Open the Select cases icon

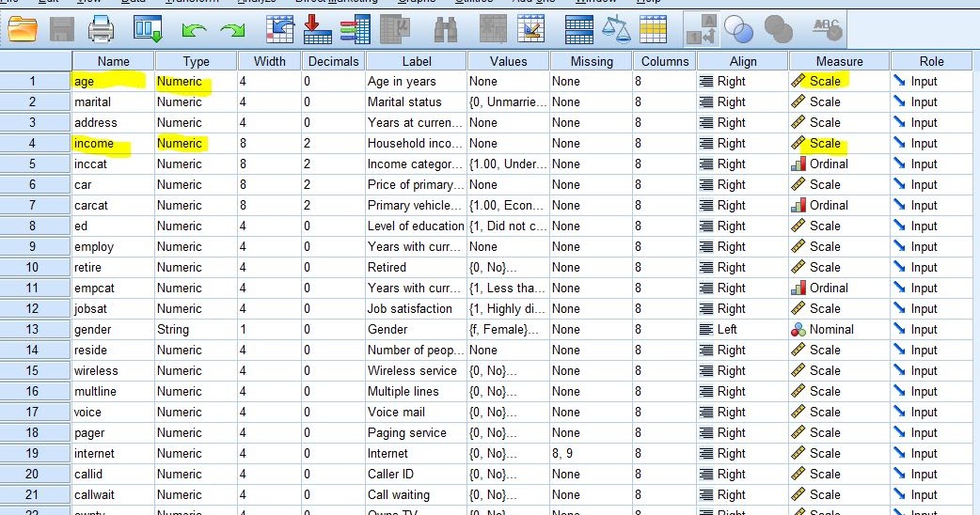click(x=653, y=29)
